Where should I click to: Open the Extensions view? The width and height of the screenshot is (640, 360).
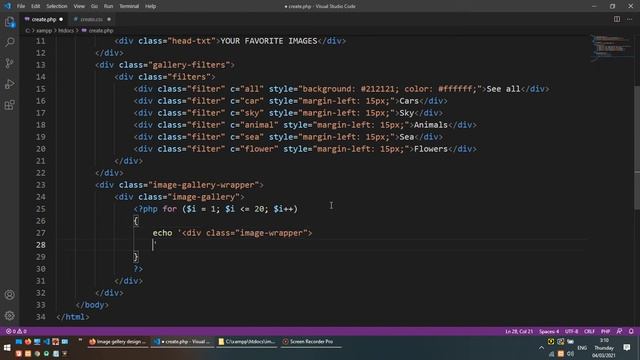tap(10, 105)
